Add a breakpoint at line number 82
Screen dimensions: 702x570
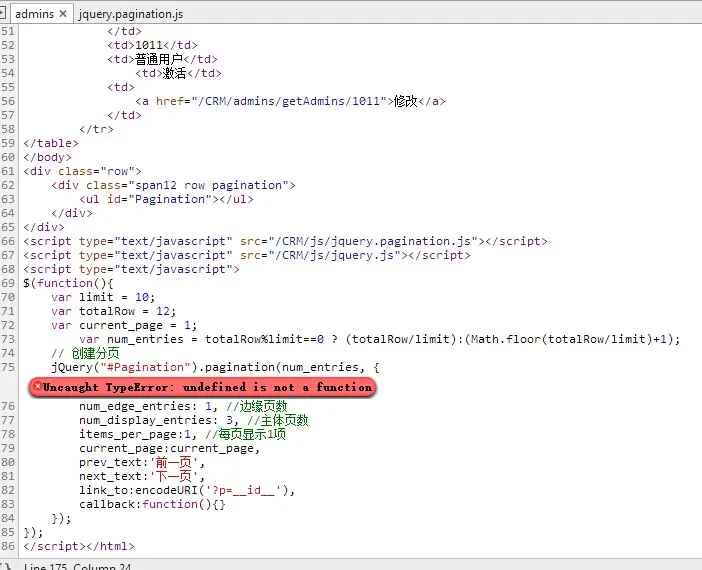click(8, 490)
